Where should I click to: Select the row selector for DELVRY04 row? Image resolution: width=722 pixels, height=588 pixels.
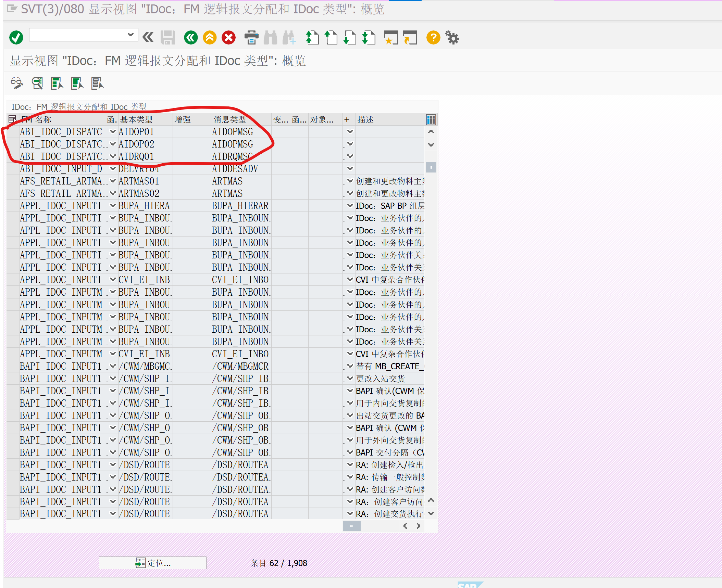(x=13, y=169)
